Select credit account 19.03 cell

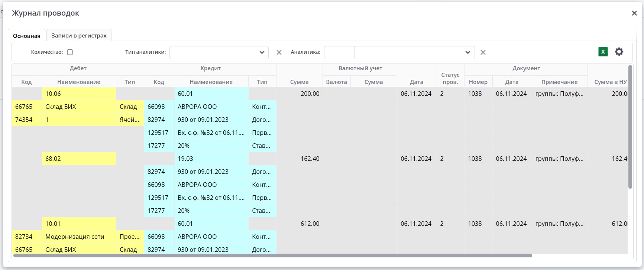[211, 159]
